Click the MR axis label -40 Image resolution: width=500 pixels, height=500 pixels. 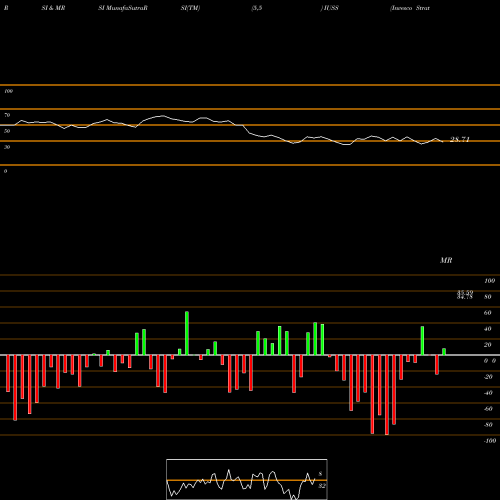click(488, 393)
